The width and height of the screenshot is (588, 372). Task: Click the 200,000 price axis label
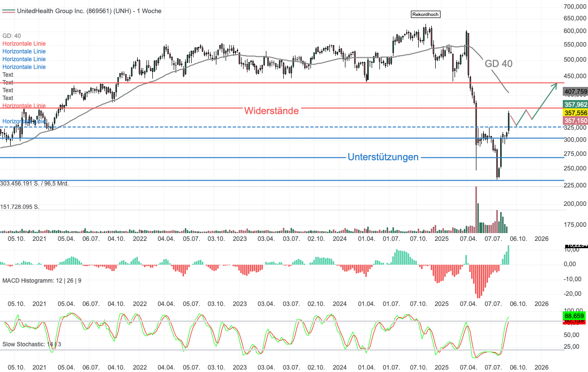pos(576,203)
